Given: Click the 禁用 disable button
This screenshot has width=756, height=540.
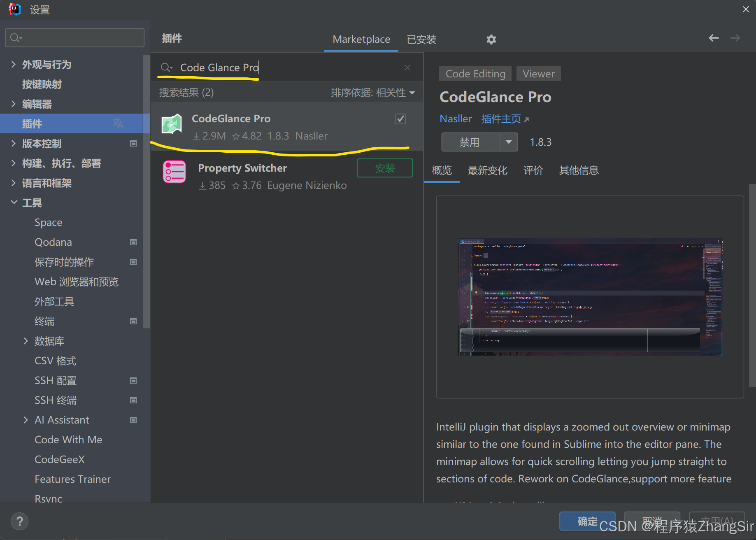Looking at the screenshot, I should [x=471, y=142].
